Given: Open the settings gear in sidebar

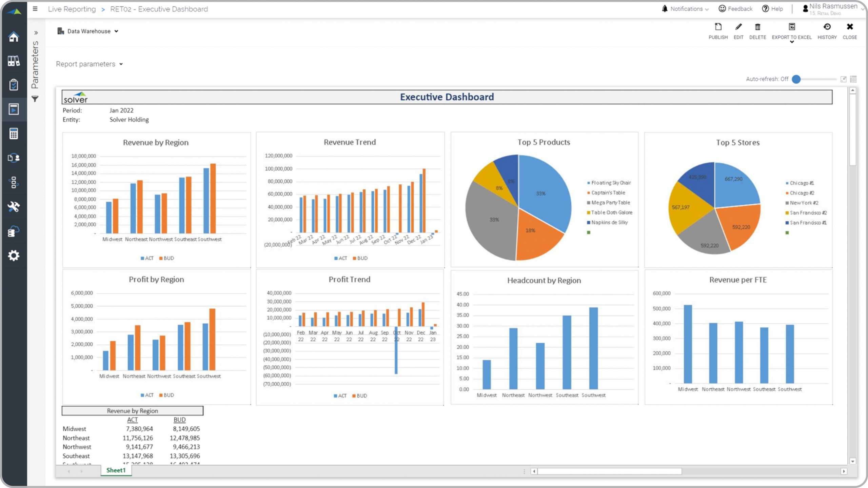Looking at the screenshot, I should (x=14, y=255).
